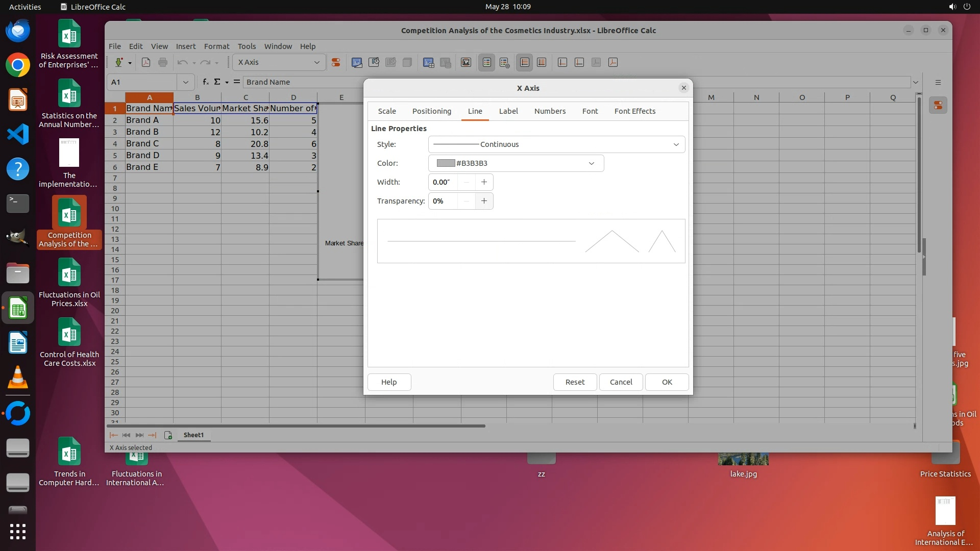
Task: Click the Format Legend icon
Action: 504,62
